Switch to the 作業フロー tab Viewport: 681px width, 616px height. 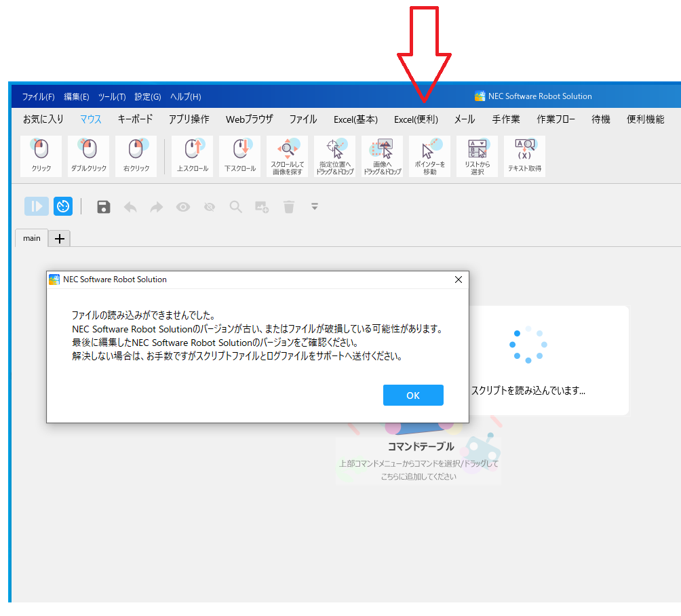(x=556, y=119)
